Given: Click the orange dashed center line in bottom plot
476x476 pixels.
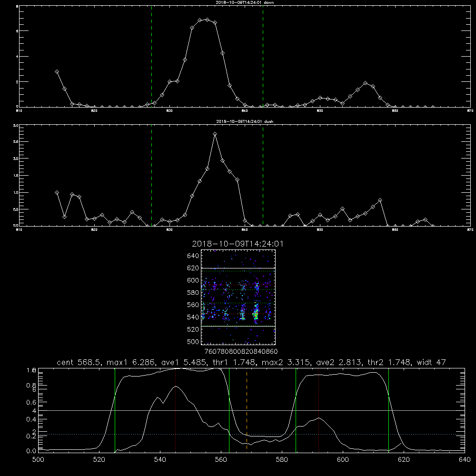Looking at the screenshot, I should pyautogui.click(x=247, y=410).
